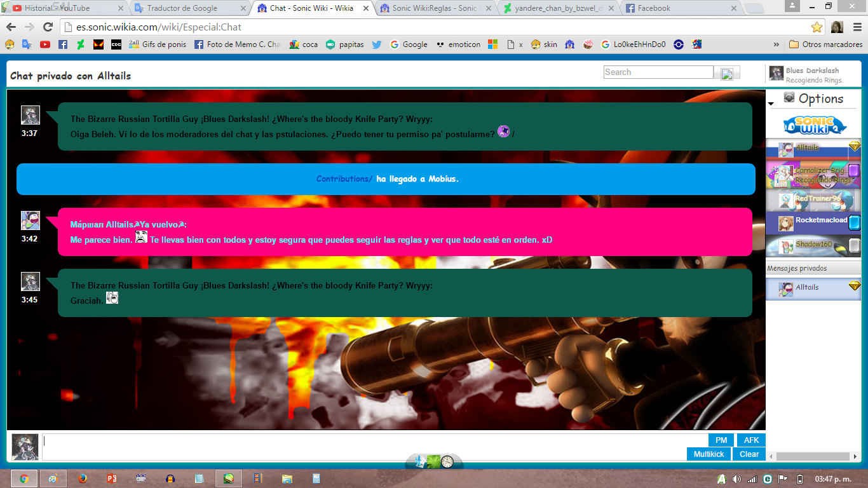
Task: Select user Rocketmacload in the user list
Action: (x=813, y=222)
